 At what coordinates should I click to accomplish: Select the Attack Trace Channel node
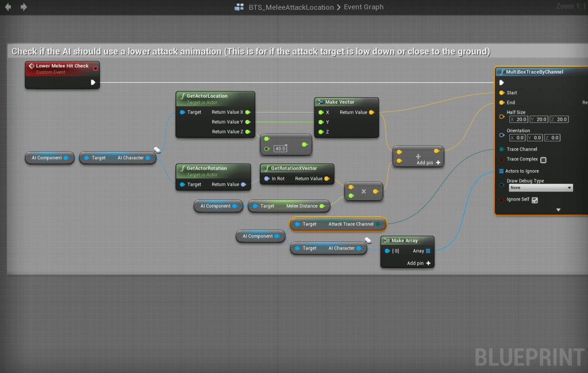[x=338, y=224]
